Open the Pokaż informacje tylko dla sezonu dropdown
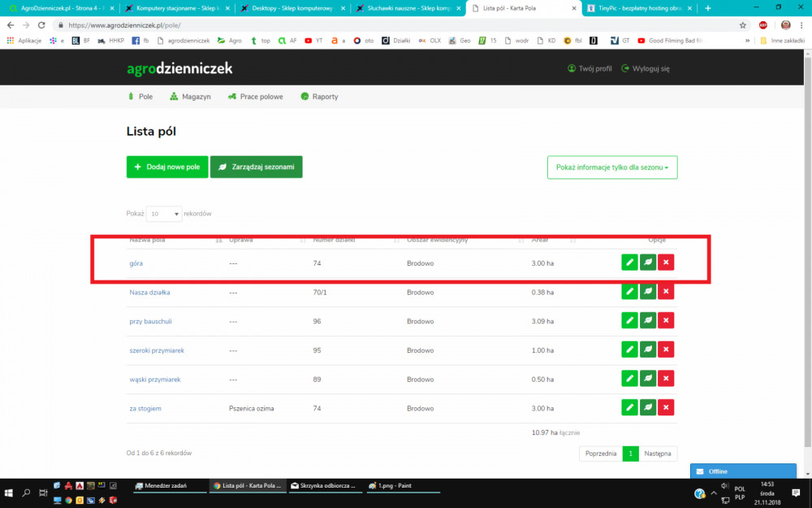The height and width of the screenshot is (508, 812). tap(612, 167)
